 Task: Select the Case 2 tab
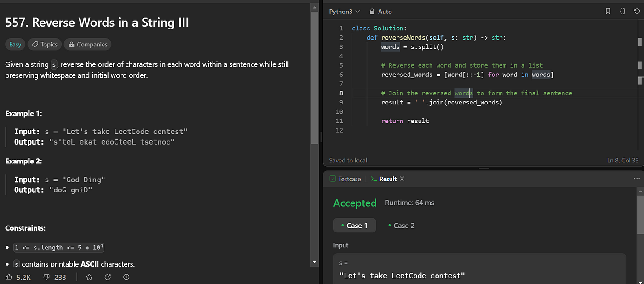[x=401, y=226]
